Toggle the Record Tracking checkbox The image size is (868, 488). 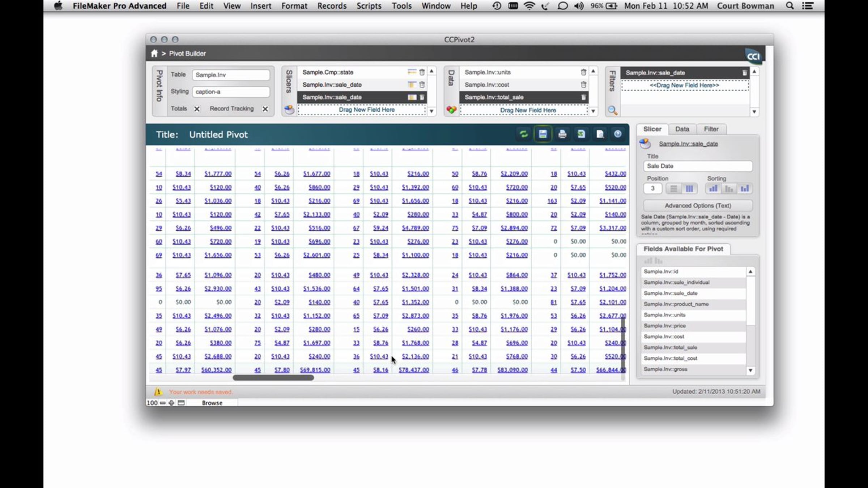click(x=265, y=109)
